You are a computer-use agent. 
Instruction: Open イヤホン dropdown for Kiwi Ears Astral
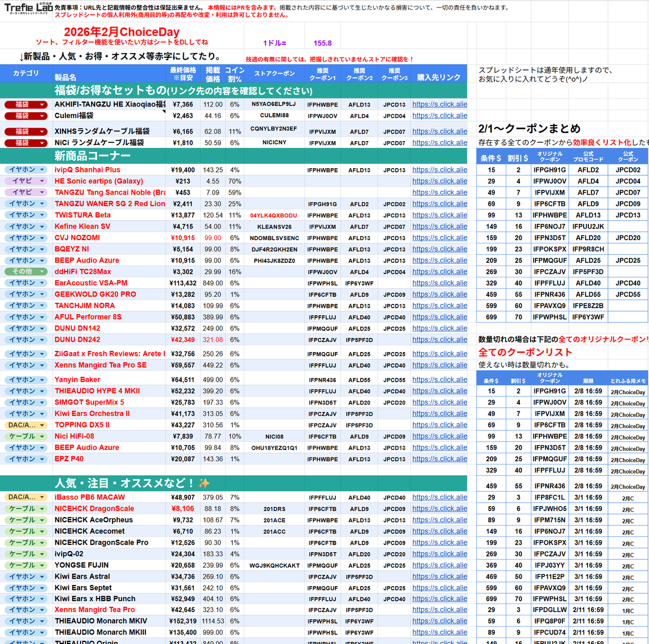point(26,576)
